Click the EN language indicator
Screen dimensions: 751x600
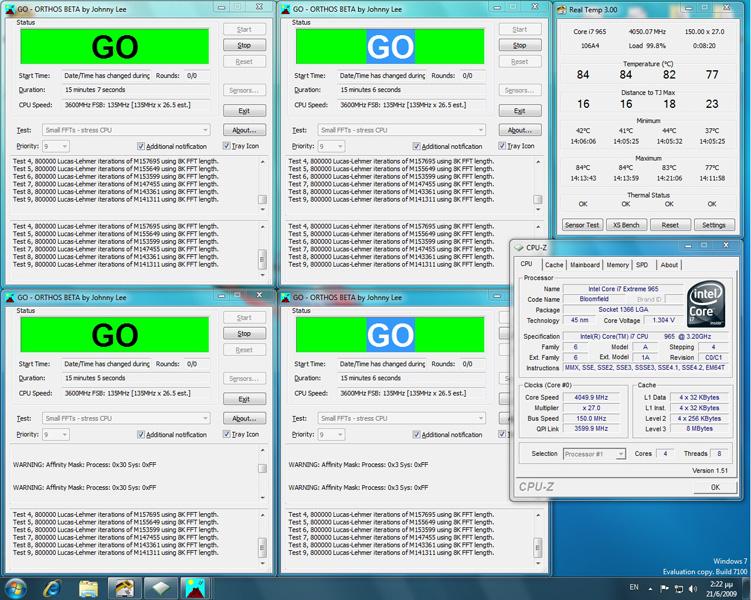pyautogui.click(x=634, y=587)
